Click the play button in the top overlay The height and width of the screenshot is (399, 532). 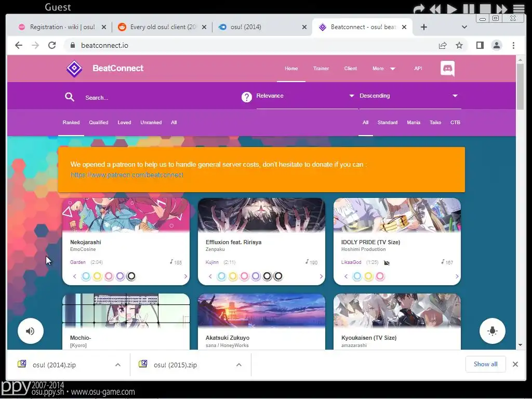coord(451,8)
